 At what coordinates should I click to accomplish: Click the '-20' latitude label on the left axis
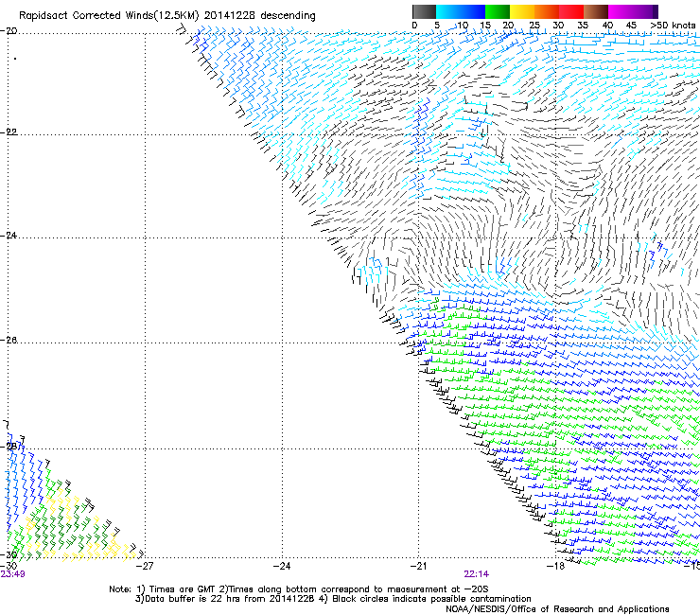9,31
